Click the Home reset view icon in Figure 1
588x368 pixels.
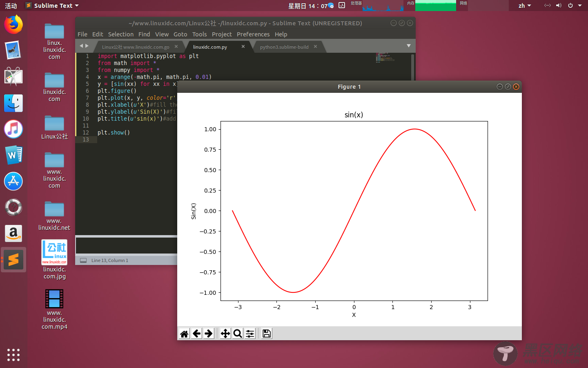pos(185,334)
